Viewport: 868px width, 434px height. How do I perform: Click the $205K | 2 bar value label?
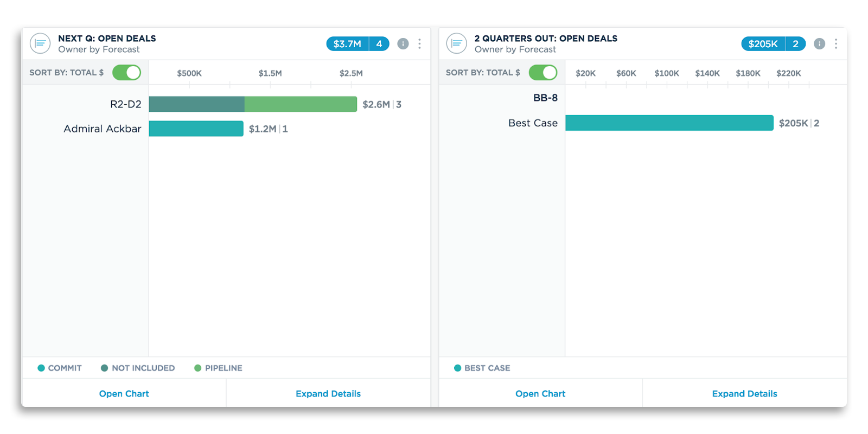(x=799, y=123)
